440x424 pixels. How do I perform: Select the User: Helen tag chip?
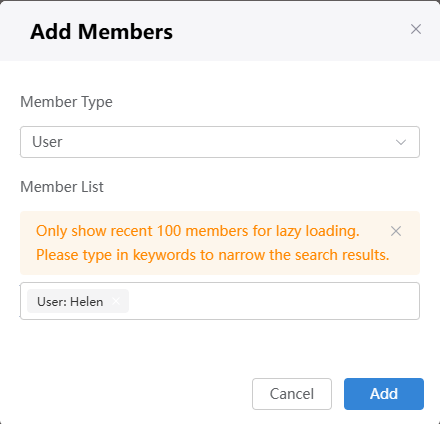tap(78, 301)
